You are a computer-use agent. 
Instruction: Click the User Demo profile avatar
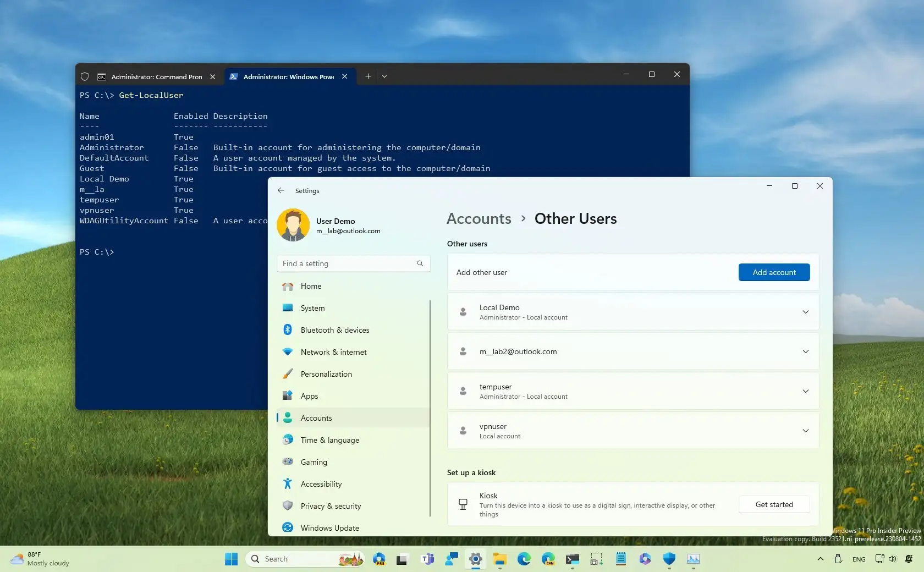pyautogui.click(x=293, y=225)
